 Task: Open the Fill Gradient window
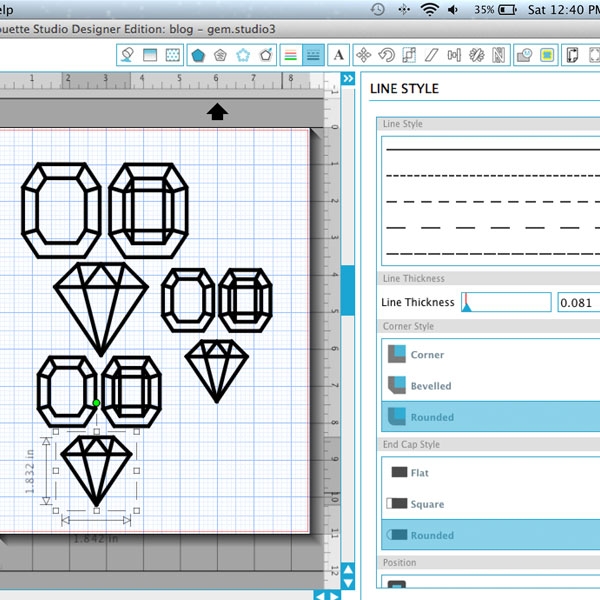click(150, 55)
